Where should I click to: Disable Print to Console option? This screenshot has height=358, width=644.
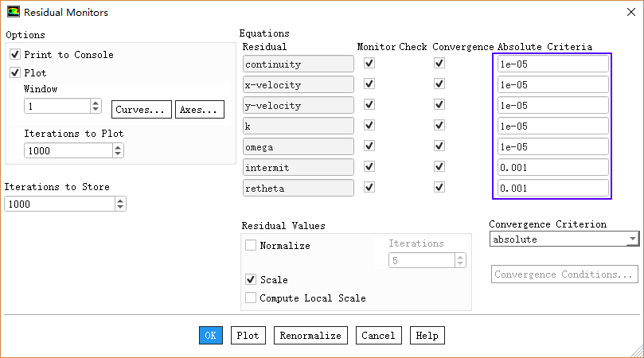coord(15,55)
